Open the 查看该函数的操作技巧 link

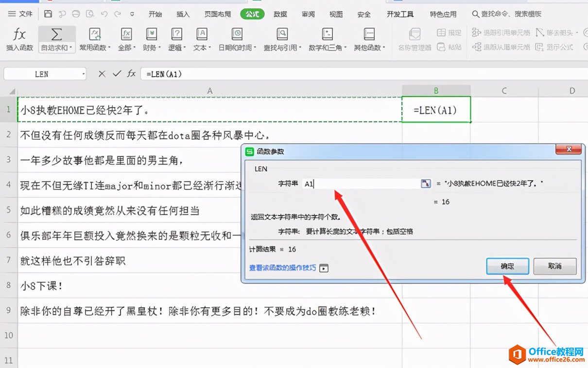tap(282, 268)
